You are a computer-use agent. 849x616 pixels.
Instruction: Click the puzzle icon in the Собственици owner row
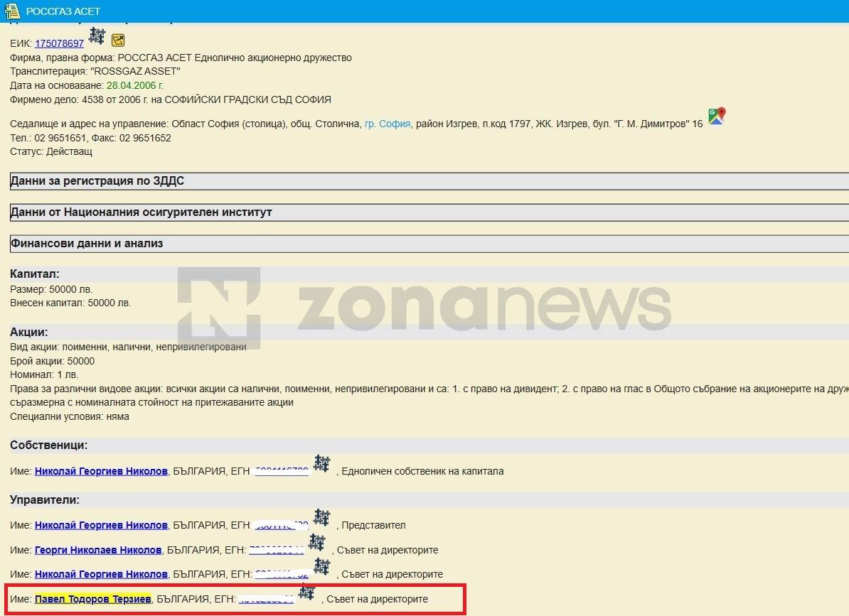click(322, 464)
